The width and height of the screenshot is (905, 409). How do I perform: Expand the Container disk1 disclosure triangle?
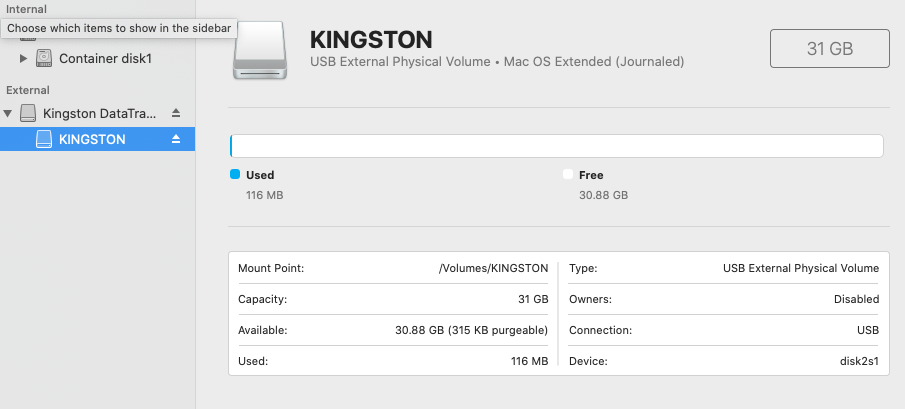(24, 58)
